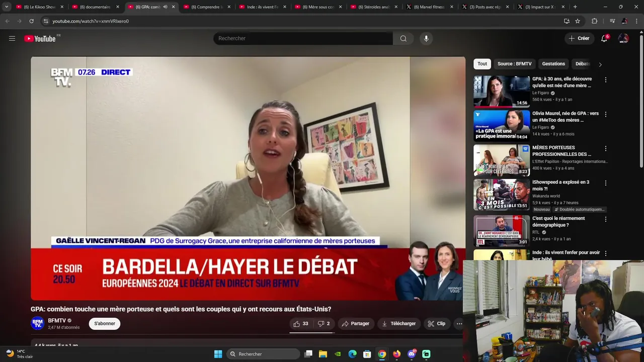Click the page vertical scrollbar
The width and height of the screenshot is (644, 362).
pyautogui.click(x=641, y=101)
